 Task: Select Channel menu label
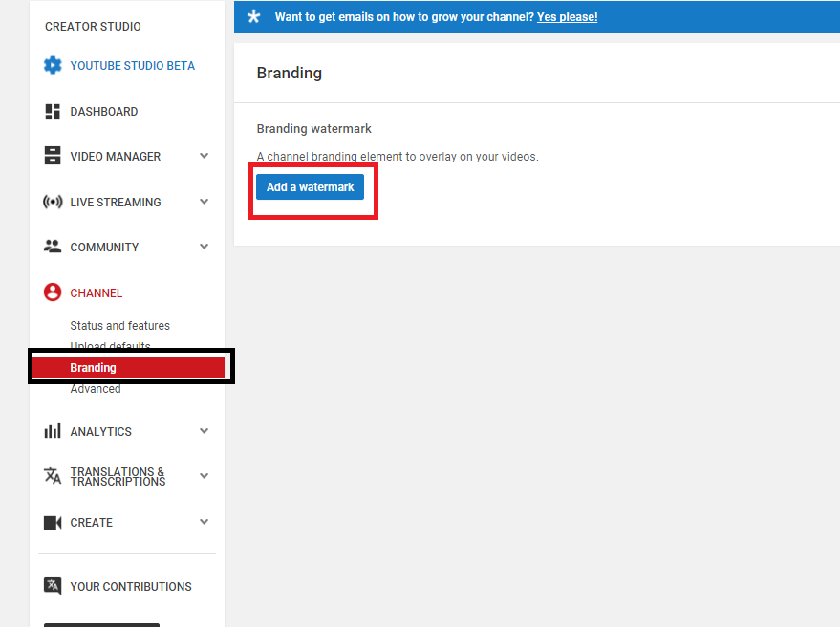(97, 293)
